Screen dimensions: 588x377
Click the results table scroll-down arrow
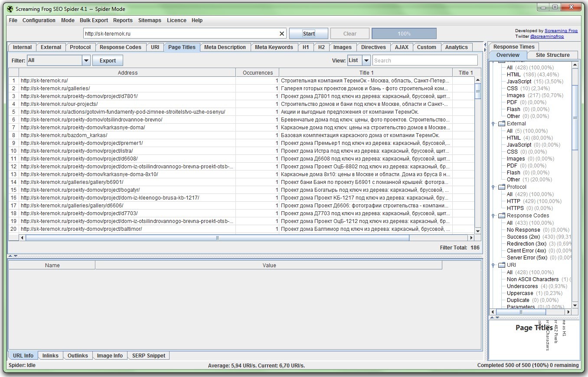(x=478, y=231)
